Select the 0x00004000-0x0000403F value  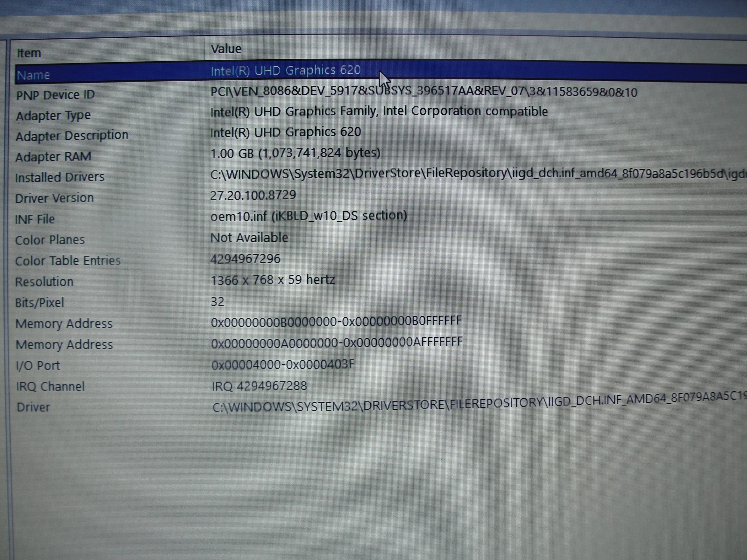(x=283, y=364)
